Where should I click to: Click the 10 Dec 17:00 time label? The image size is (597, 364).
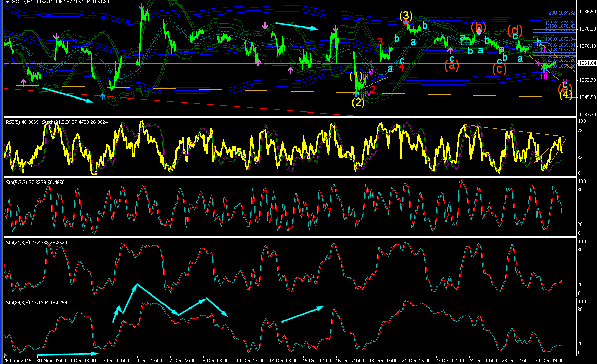(x=250, y=360)
